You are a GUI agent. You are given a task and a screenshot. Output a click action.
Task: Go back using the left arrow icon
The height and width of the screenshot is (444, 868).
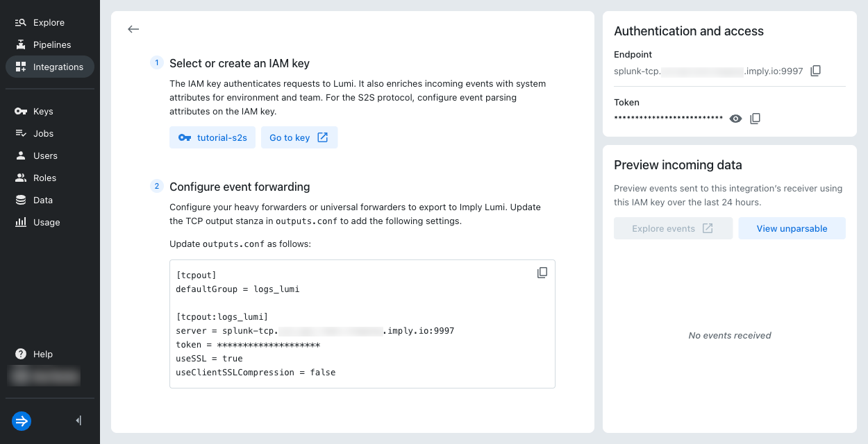coord(133,29)
